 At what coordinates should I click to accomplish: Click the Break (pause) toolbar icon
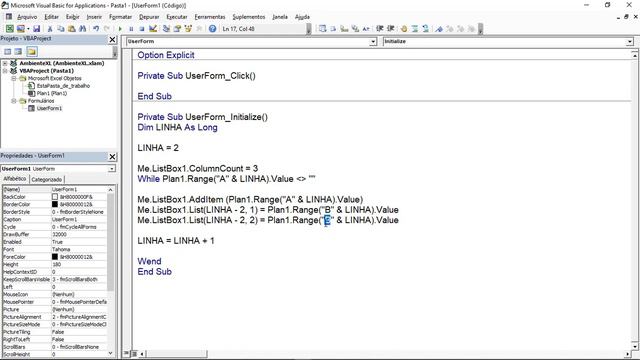point(131,29)
